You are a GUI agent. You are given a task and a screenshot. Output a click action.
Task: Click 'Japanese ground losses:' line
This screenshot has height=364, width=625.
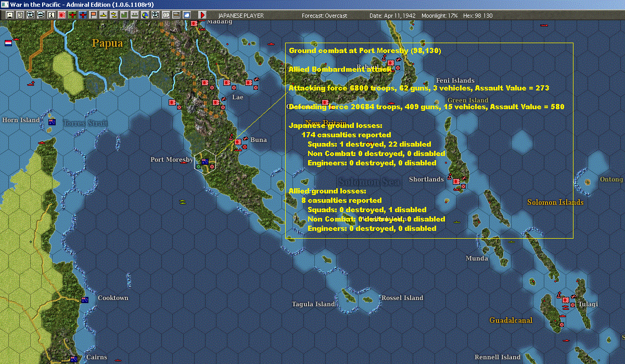point(336,125)
